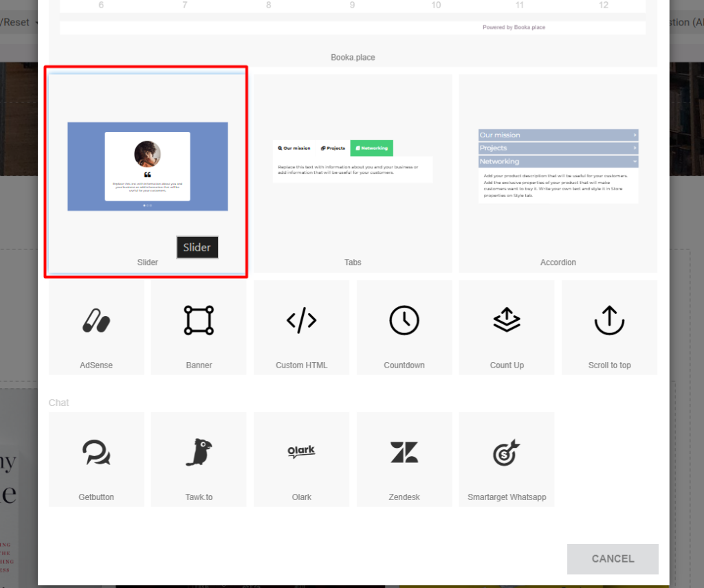Select the Count Up icon
Screen dimensions: 704x588
tap(507, 320)
